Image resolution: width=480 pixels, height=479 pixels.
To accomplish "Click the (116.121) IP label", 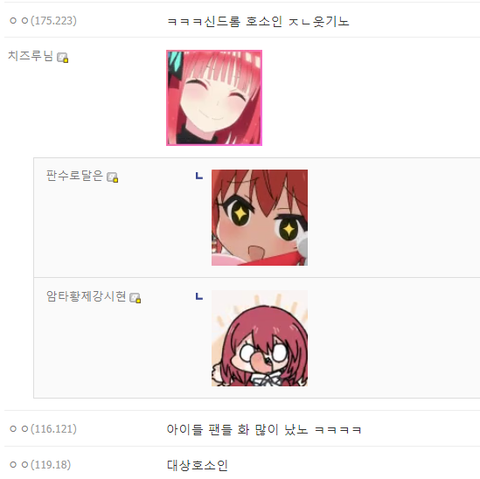I will (53, 429).
